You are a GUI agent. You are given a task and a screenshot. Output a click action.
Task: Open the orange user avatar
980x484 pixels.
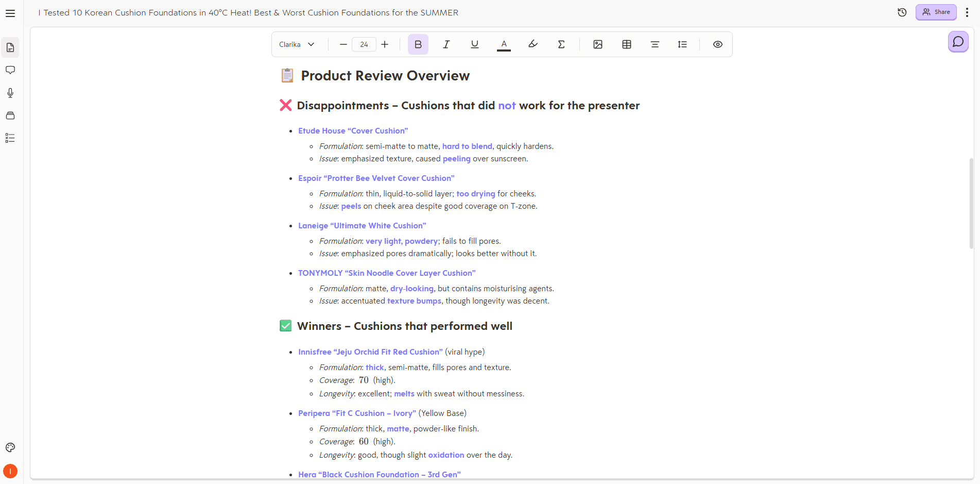[10, 471]
